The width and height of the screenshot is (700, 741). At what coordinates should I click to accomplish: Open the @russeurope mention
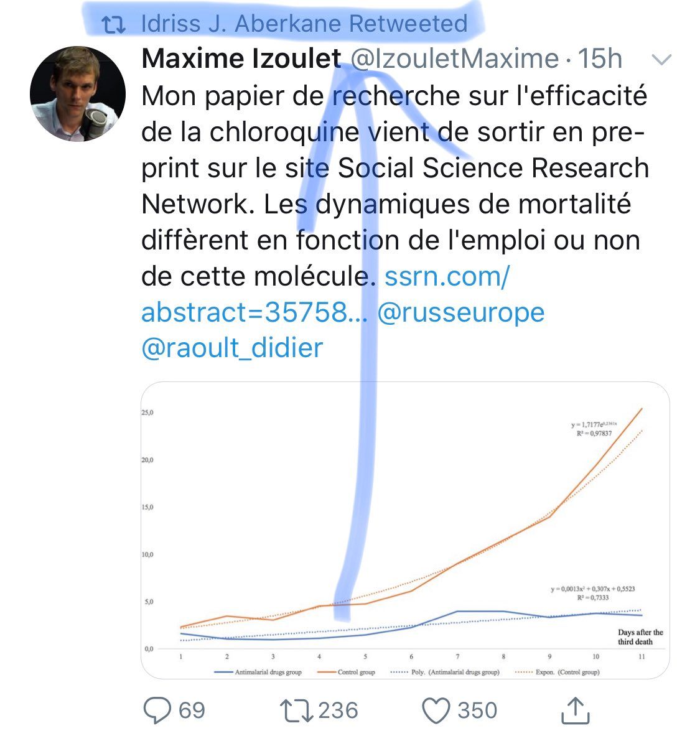[x=461, y=312]
